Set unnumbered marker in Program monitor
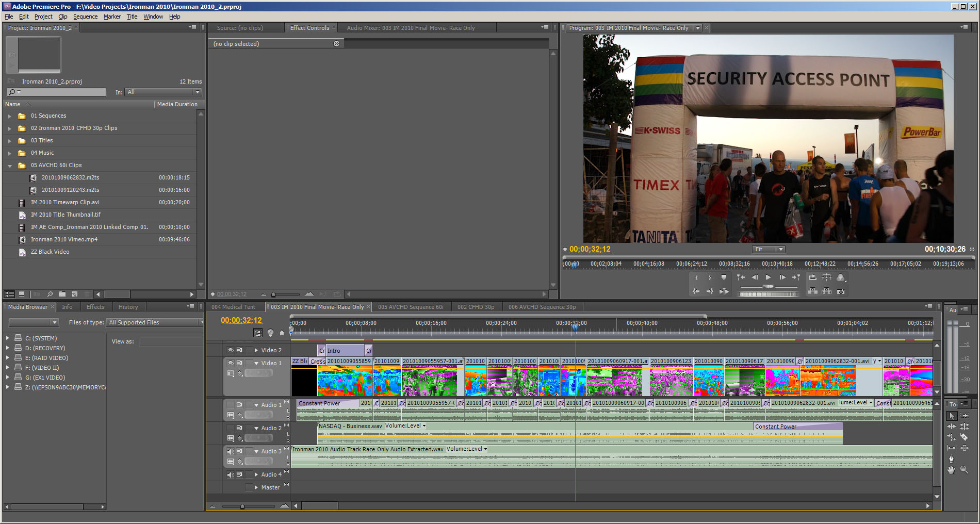Screen dimensions: 980x524 point(724,277)
